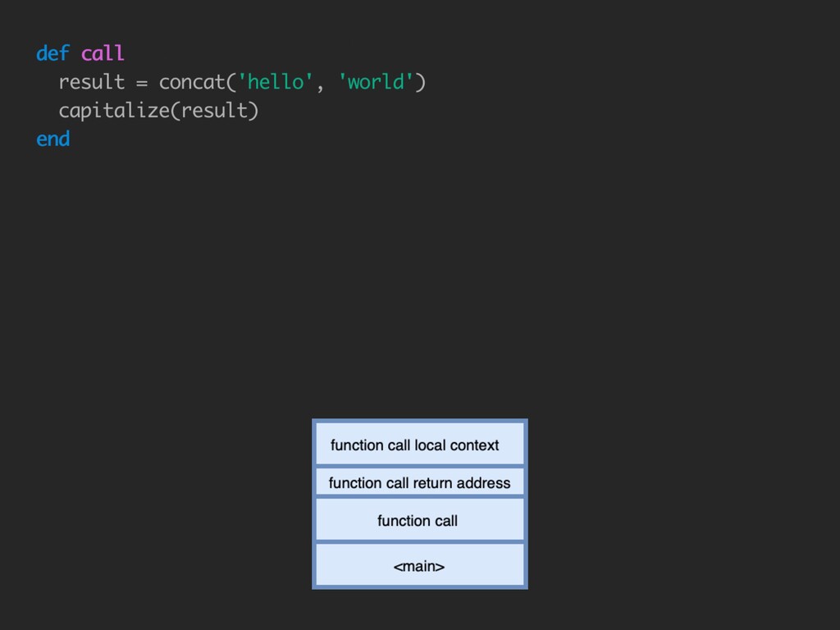840x630 pixels.
Task: Click the 'capitalize(result)' line
Action: pos(158,111)
